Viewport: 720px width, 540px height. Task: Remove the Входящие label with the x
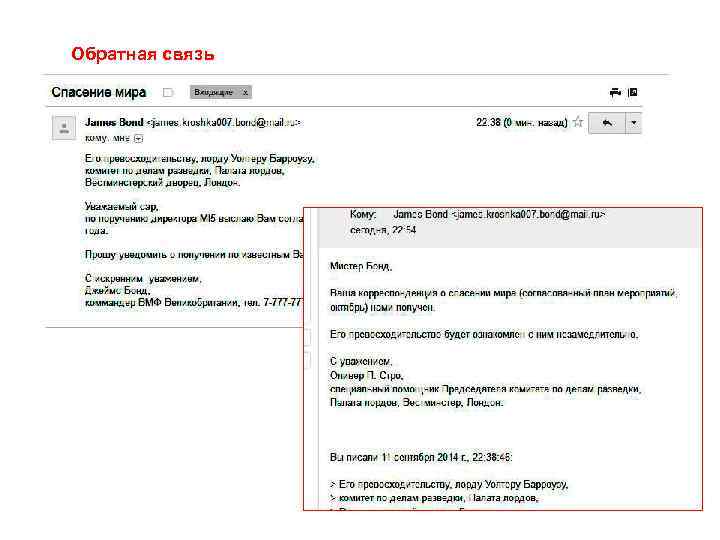[245, 92]
